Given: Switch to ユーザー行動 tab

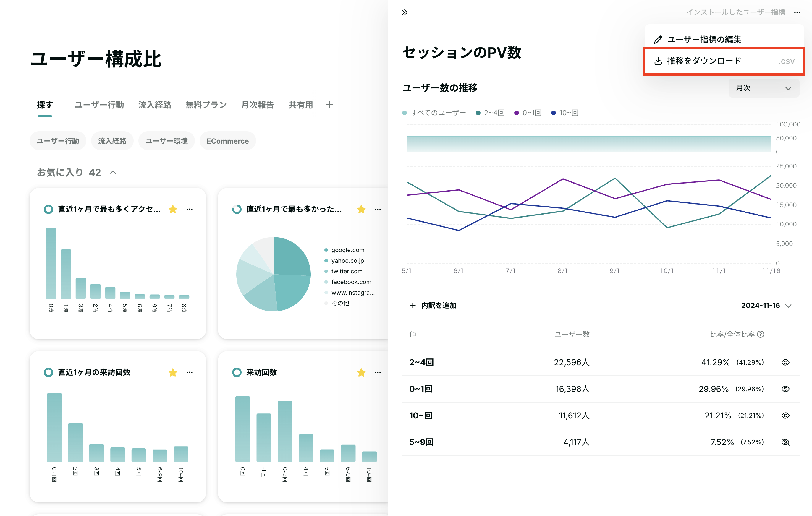Looking at the screenshot, I should [99, 105].
